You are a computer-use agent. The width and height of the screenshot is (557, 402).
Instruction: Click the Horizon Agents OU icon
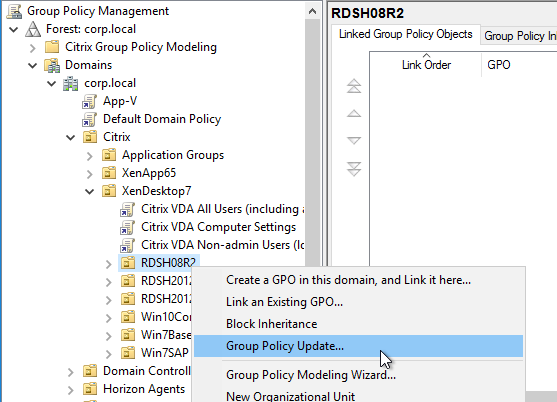click(90, 389)
